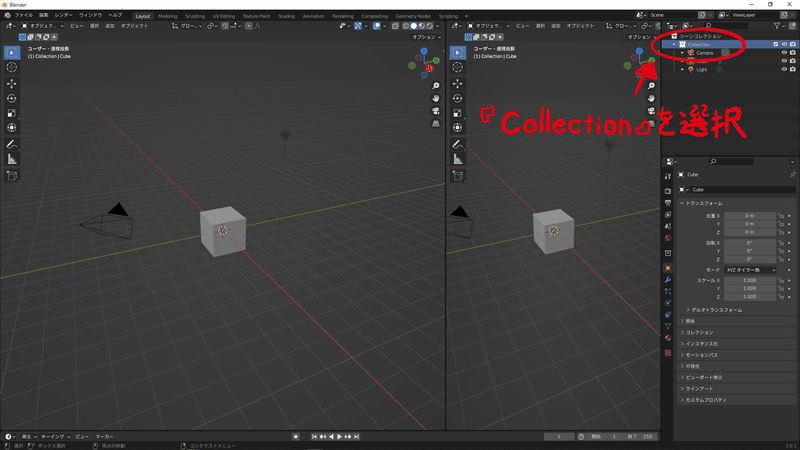The width and height of the screenshot is (800, 450).
Task: Disable Light in renders via camera icon
Action: click(x=793, y=69)
